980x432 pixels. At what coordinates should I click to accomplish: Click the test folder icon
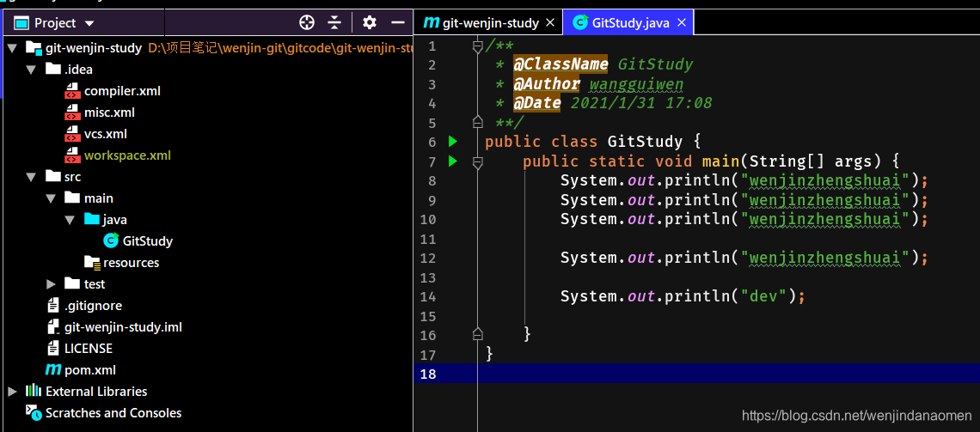pos(72,283)
